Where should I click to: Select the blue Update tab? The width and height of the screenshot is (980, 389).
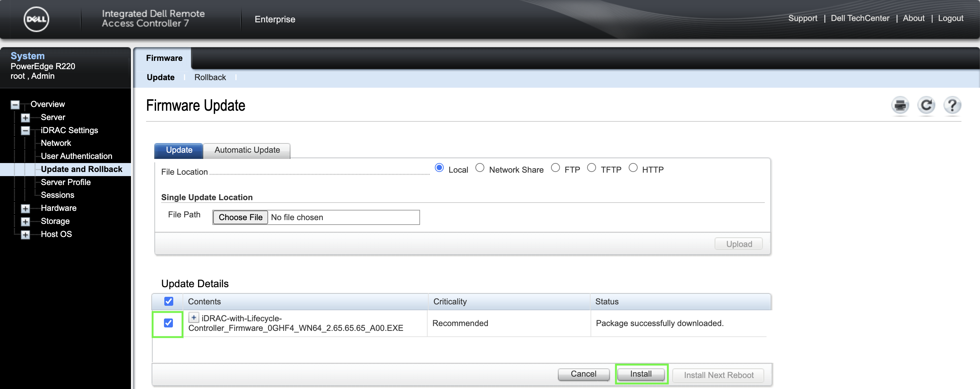pos(179,150)
